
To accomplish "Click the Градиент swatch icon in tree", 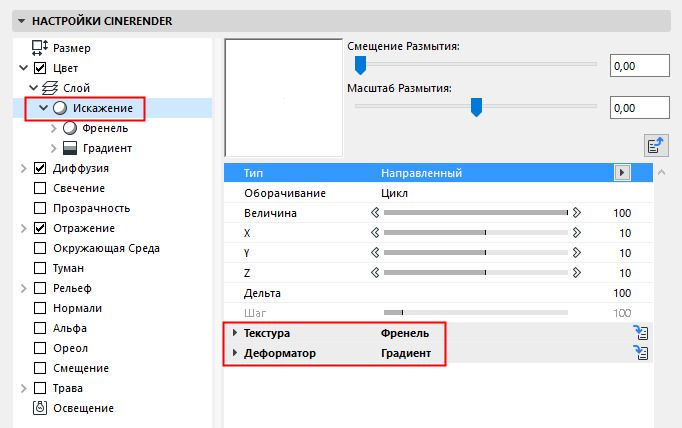I will (x=69, y=148).
